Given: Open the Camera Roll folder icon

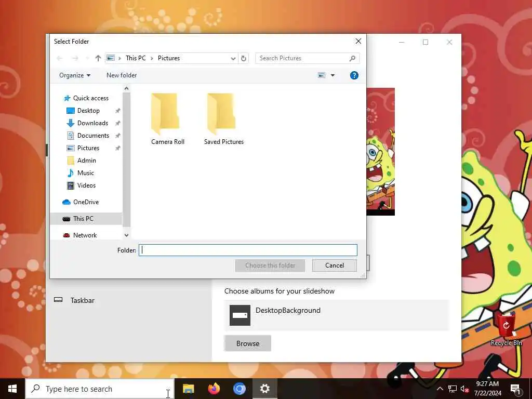Looking at the screenshot, I should coord(165,114).
